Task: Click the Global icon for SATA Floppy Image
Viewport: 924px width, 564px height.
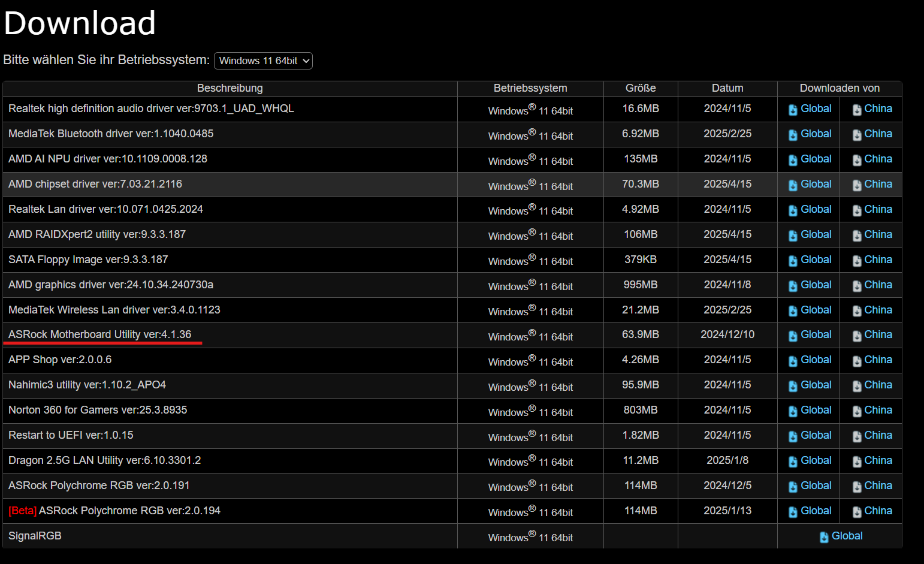Action: (x=793, y=261)
